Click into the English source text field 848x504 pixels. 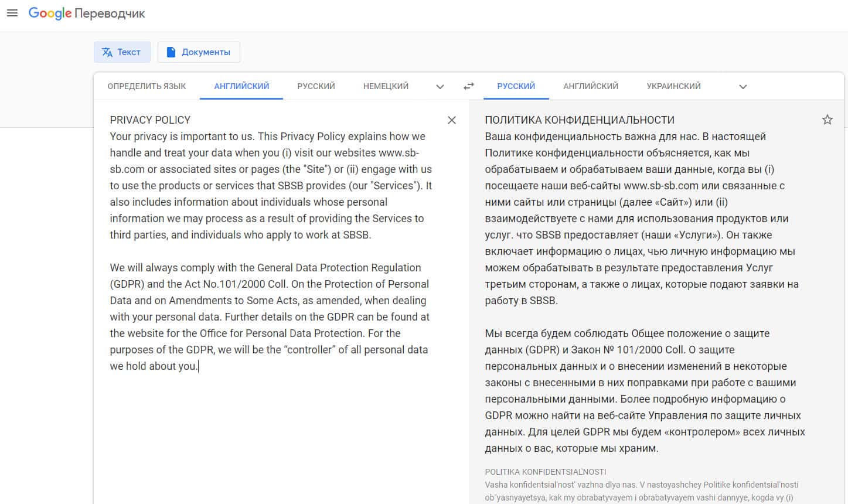coord(271,243)
